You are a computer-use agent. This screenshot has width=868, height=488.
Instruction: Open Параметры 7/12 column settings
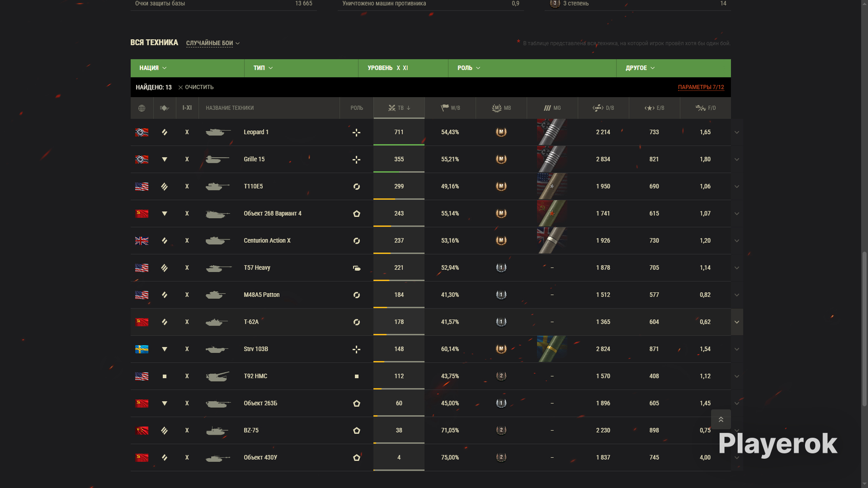701,87
